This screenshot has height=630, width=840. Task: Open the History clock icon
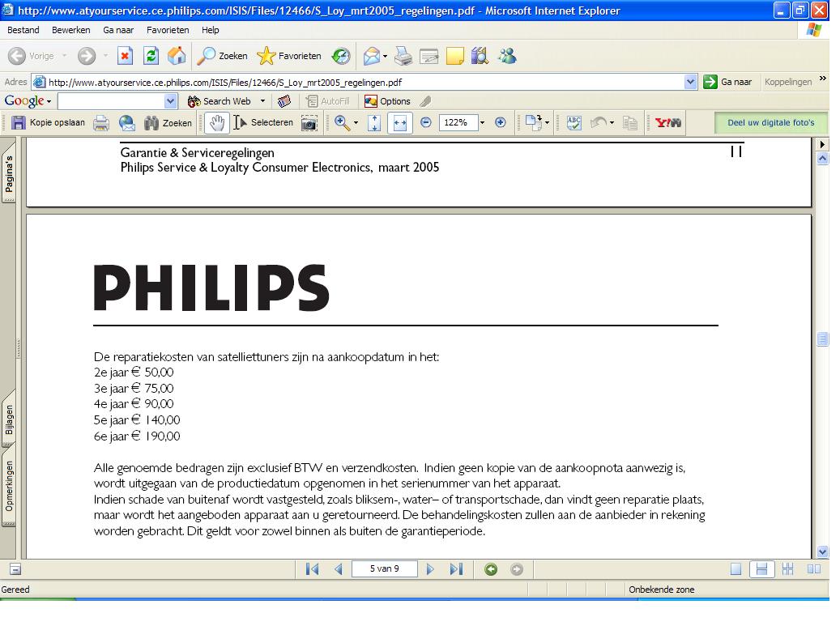click(x=341, y=56)
